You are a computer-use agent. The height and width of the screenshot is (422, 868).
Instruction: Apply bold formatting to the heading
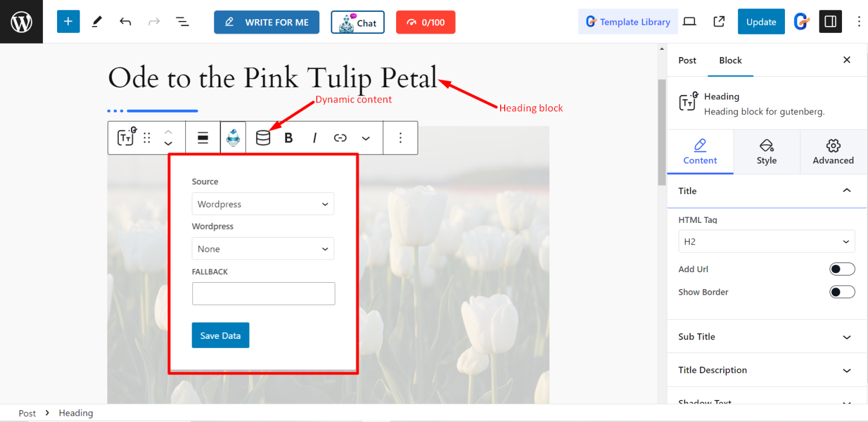(288, 137)
